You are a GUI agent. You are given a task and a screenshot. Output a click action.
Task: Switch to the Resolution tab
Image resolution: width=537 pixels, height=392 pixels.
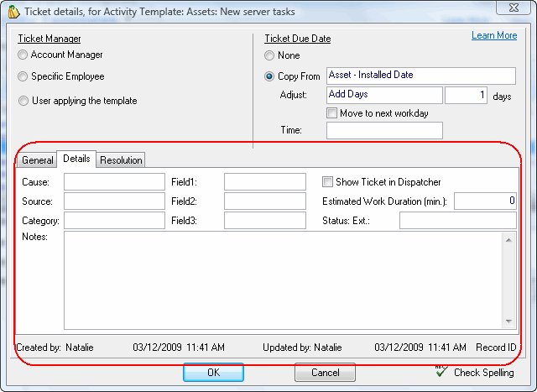point(122,160)
